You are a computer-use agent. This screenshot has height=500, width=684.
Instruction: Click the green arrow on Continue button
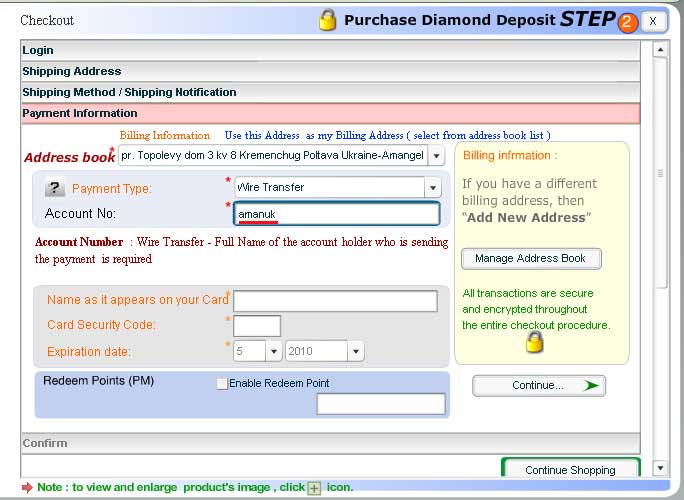click(591, 385)
